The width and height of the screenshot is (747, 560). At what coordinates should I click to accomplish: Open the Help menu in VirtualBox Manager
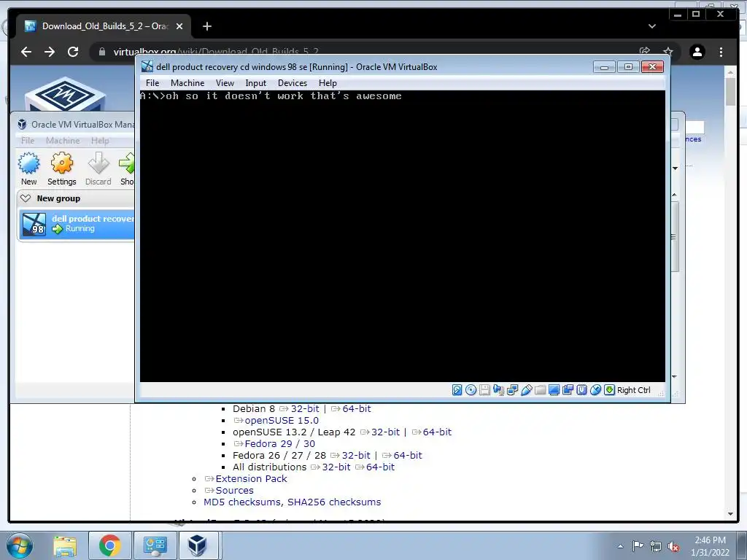[100, 141]
